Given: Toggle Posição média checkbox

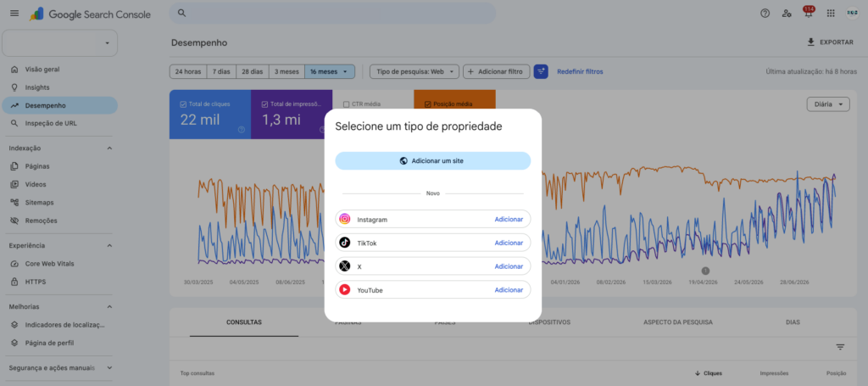Looking at the screenshot, I should pos(427,103).
